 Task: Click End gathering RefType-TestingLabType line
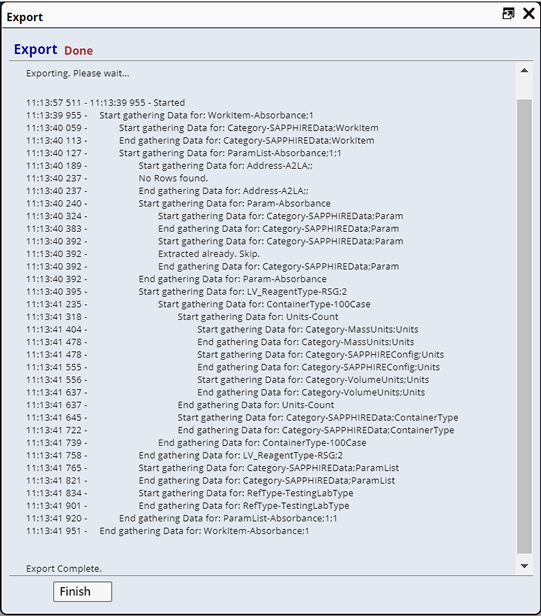pos(244,506)
